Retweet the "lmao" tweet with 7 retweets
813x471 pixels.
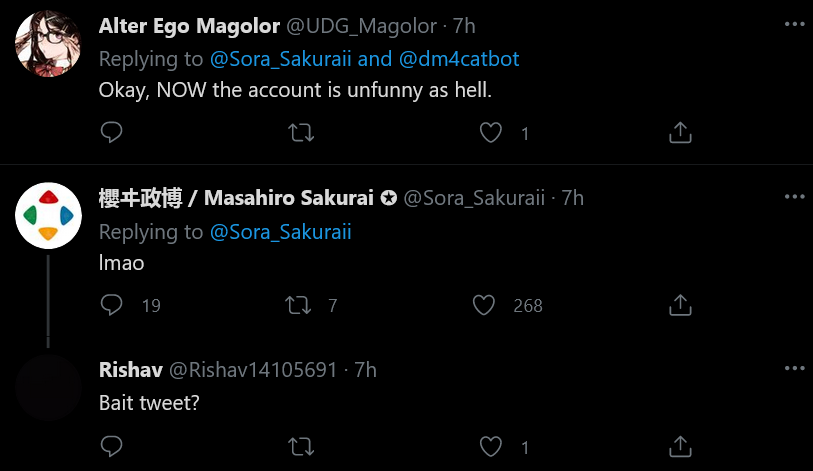coord(298,305)
